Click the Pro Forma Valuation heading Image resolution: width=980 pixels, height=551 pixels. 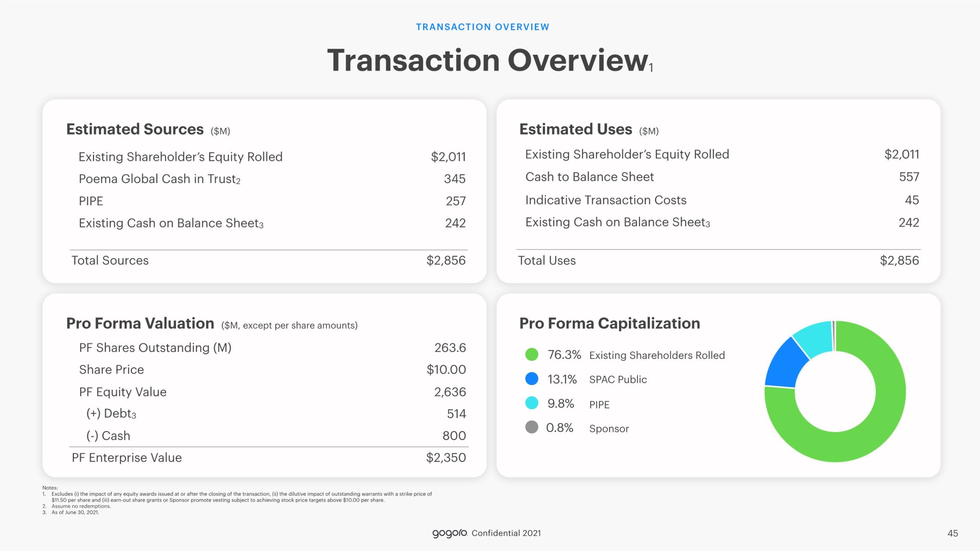coord(140,324)
